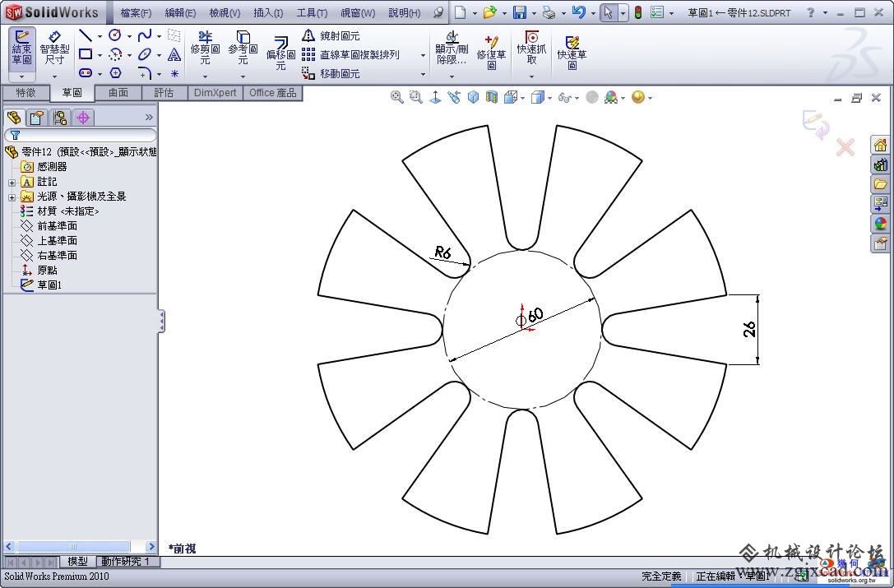This screenshot has width=894, height=588.
Task: Open the FeatureManager design tree tab
Action: coord(14,118)
